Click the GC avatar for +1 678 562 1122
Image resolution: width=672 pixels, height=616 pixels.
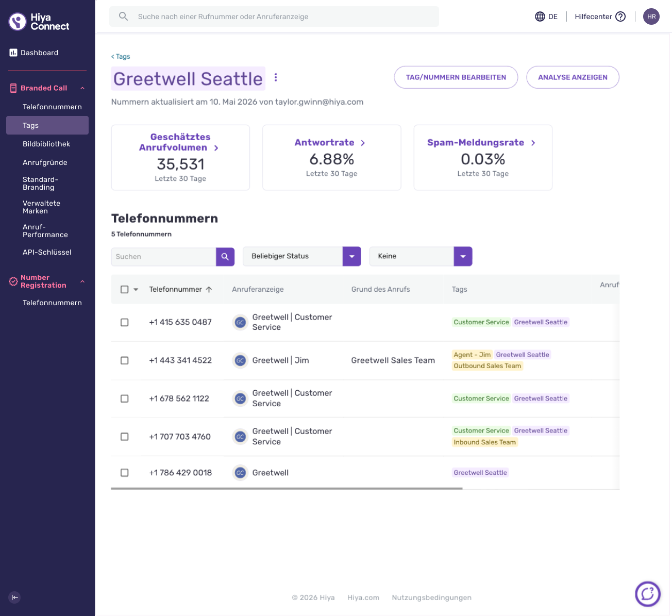coord(240,398)
